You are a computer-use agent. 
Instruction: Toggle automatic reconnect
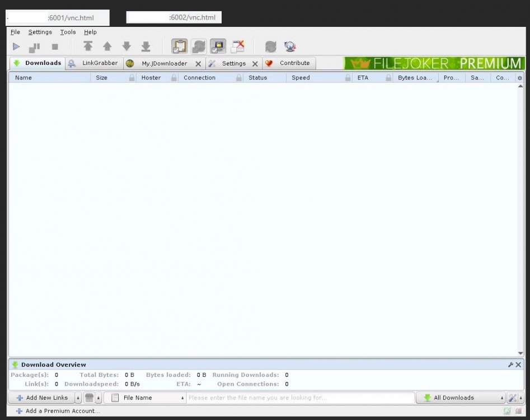pyautogui.click(x=199, y=46)
